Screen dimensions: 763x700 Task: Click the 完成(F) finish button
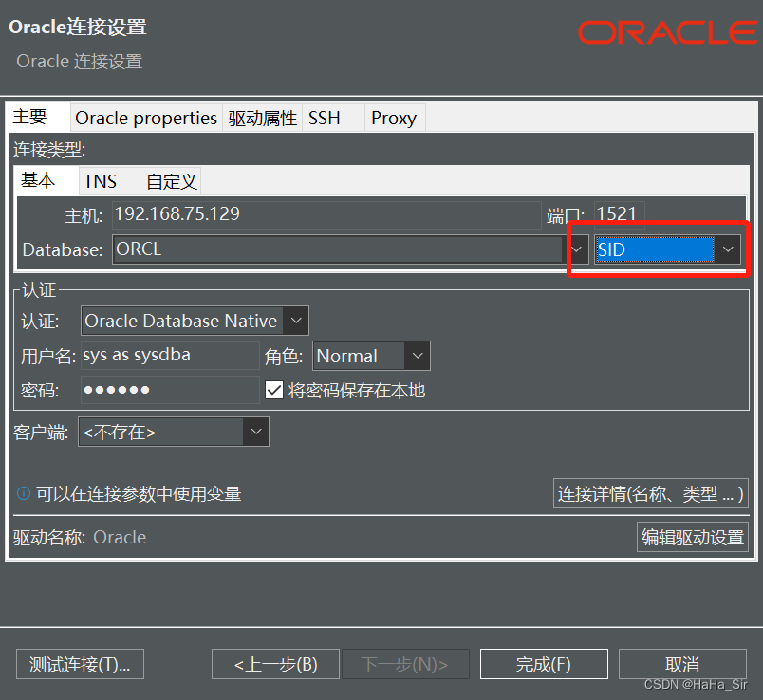[544, 664]
